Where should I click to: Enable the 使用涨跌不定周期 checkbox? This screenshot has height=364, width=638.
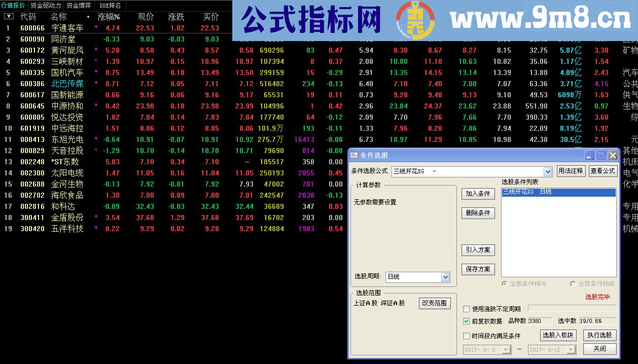coord(466,308)
